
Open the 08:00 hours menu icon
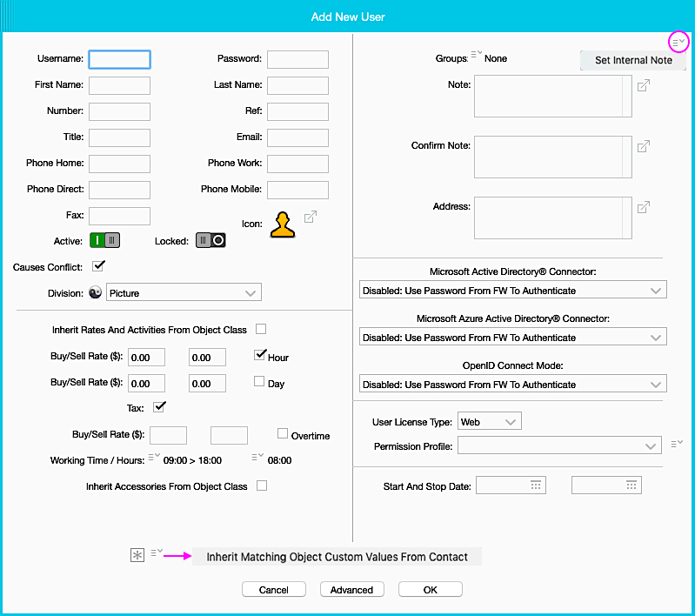pyautogui.click(x=257, y=457)
